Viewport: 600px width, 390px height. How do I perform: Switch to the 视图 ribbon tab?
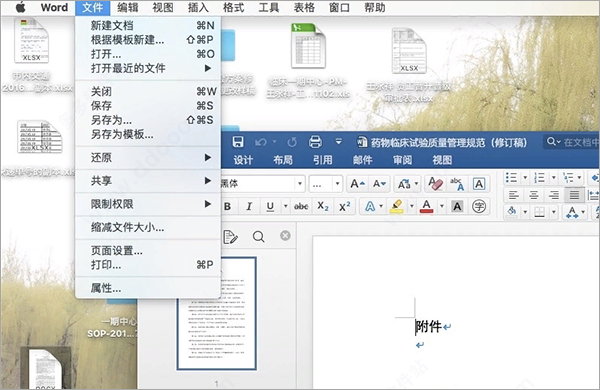click(442, 160)
